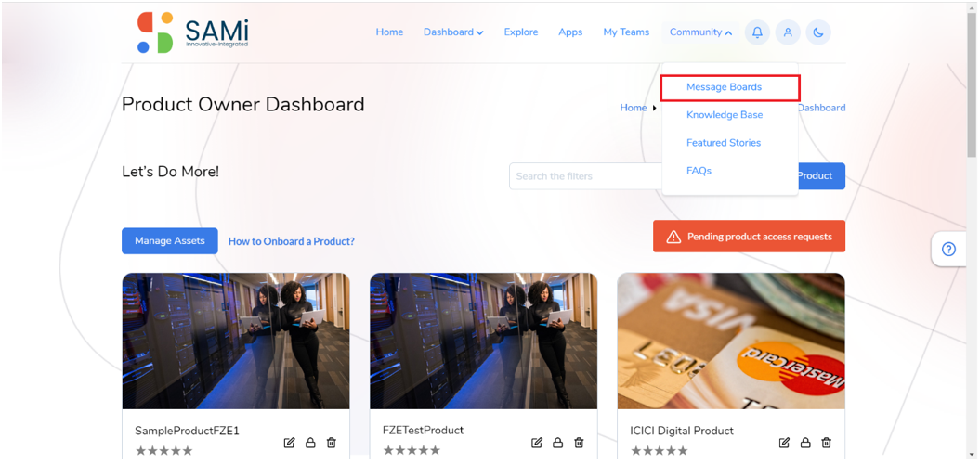
Task: Click the Let's Do More! text
Action: point(171,171)
